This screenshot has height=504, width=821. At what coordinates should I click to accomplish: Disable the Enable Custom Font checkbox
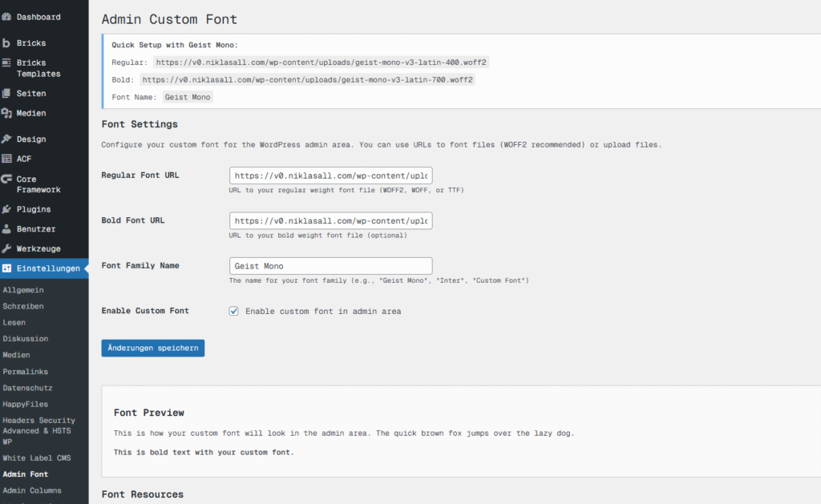234,311
